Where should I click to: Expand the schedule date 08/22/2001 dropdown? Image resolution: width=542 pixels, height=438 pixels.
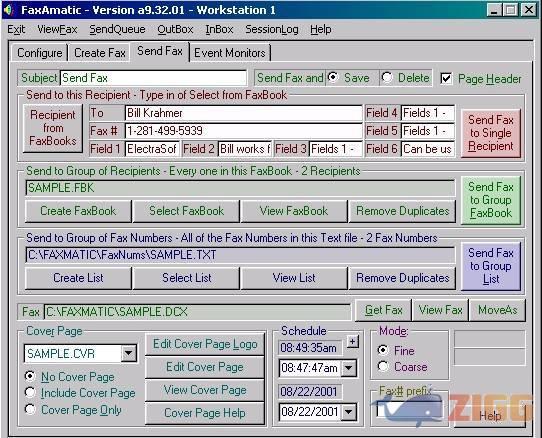(x=349, y=412)
